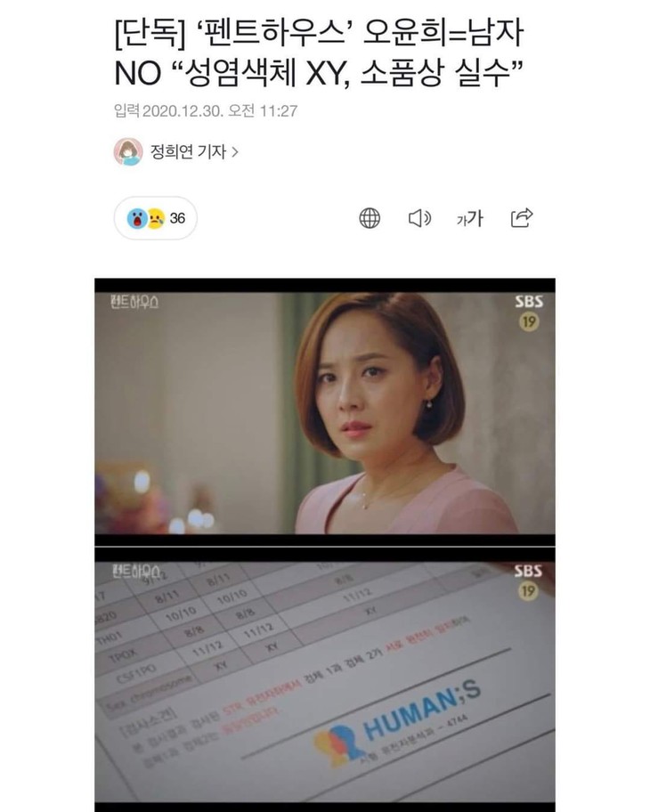Click the 펜트하우스 오윤희 article headline
Image resolution: width=650 pixels, height=812 pixels.
coord(319,53)
